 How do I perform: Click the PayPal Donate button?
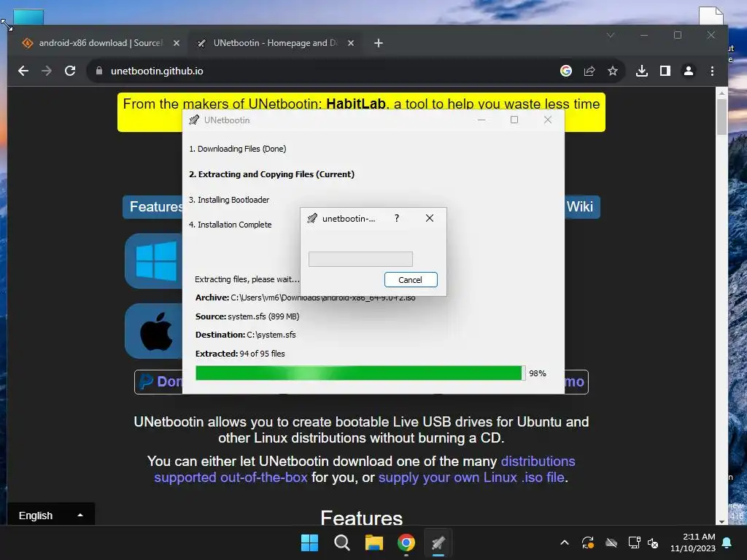(159, 381)
